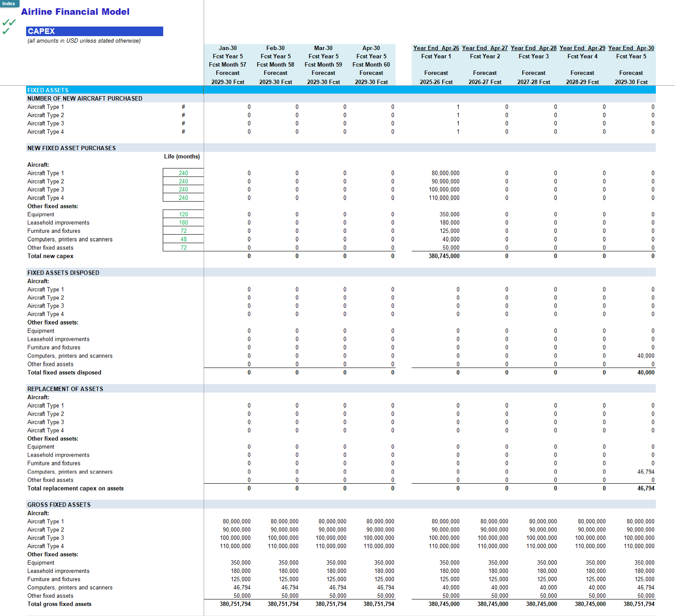This screenshot has height=616, width=675.
Task: Click the # unit marker for Aircraft Type 1
Action: pos(183,107)
